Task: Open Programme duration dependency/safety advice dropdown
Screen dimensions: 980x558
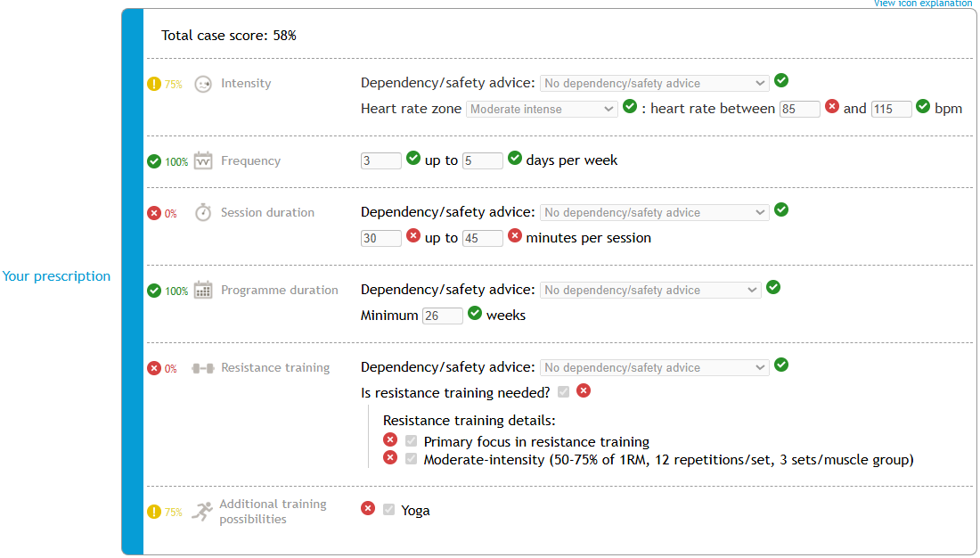Action: click(650, 290)
